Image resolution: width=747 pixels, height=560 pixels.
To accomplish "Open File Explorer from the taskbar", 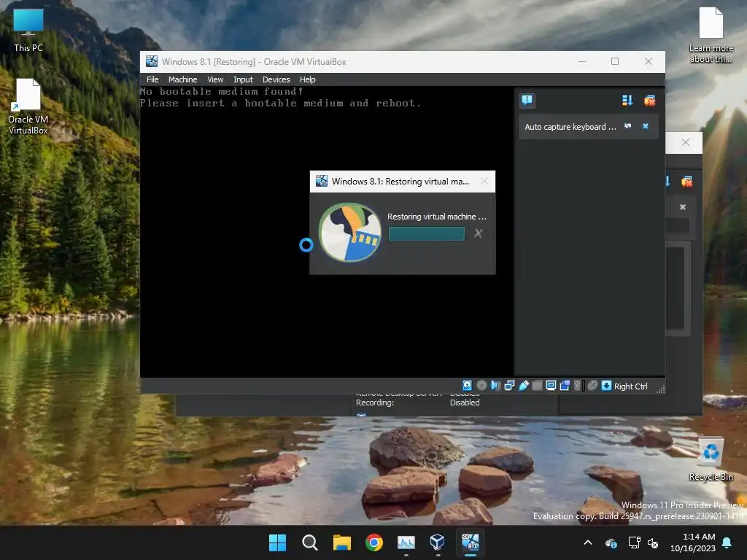I will 341,542.
